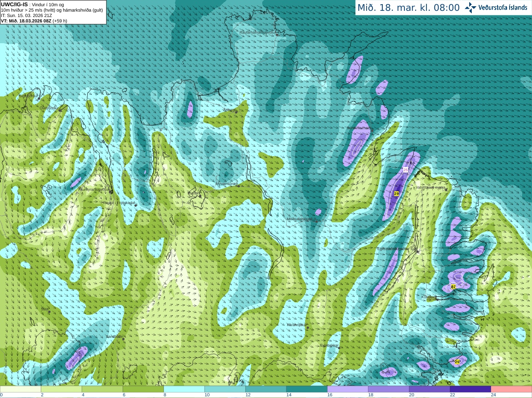Click the UWC/IG-IS model title
The image size is (532, 398).
point(14,5)
